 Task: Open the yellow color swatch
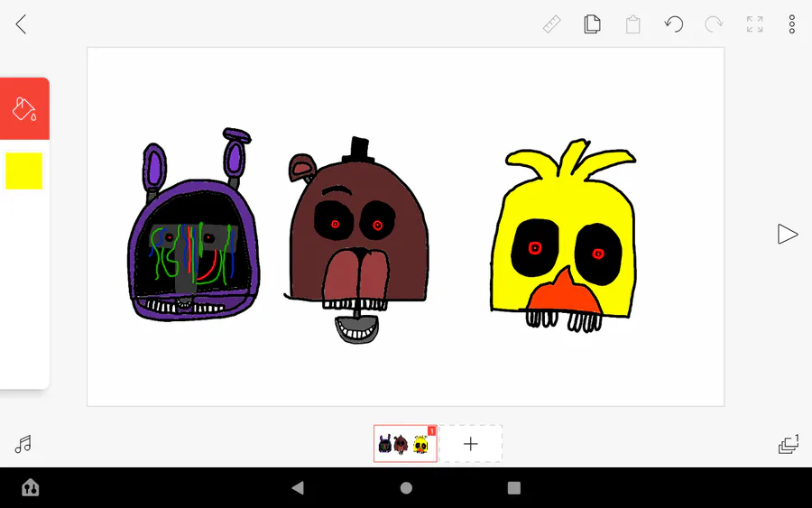pyautogui.click(x=23, y=171)
